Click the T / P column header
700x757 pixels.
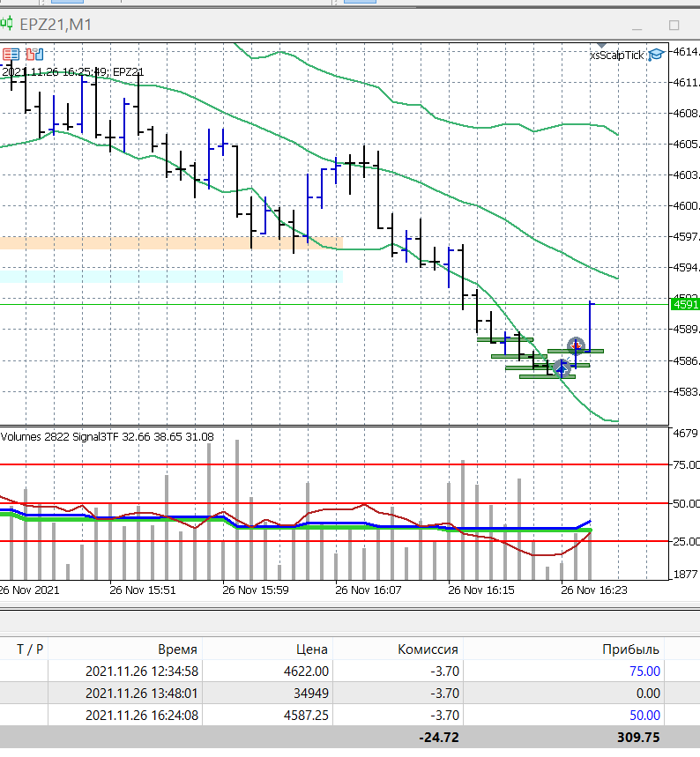[30, 649]
